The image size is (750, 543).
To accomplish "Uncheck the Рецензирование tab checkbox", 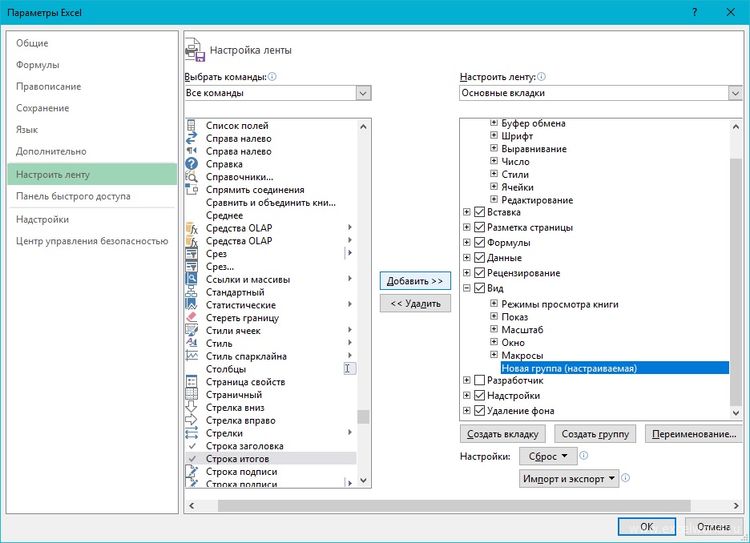I will coord(479,273).
